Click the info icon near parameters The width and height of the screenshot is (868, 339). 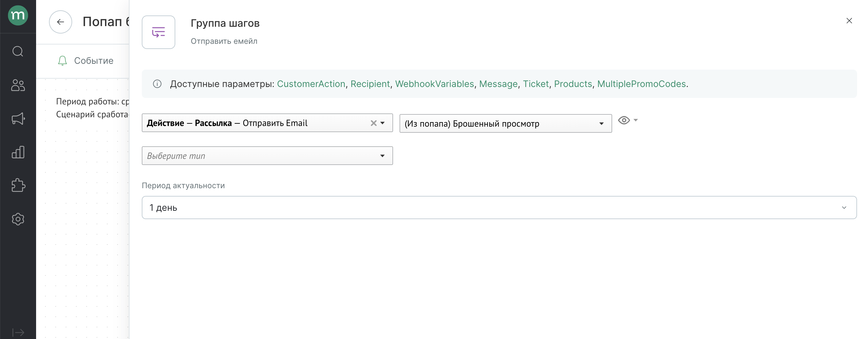(x=157, y=84)
